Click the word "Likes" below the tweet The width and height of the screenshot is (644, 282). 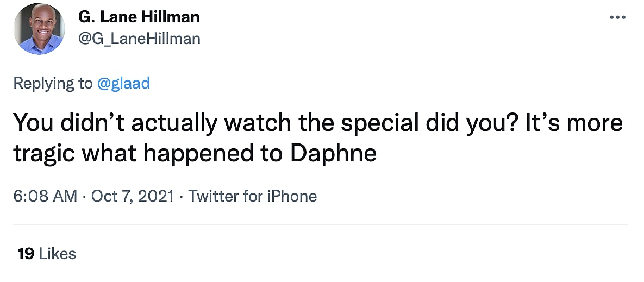coord(58,253)
